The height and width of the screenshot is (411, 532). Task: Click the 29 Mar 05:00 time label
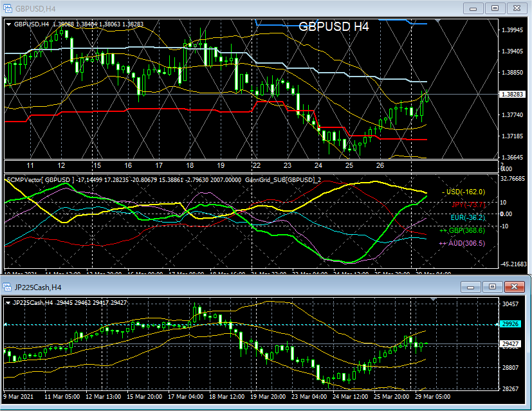pyautogui.click(x=432, y=396)
